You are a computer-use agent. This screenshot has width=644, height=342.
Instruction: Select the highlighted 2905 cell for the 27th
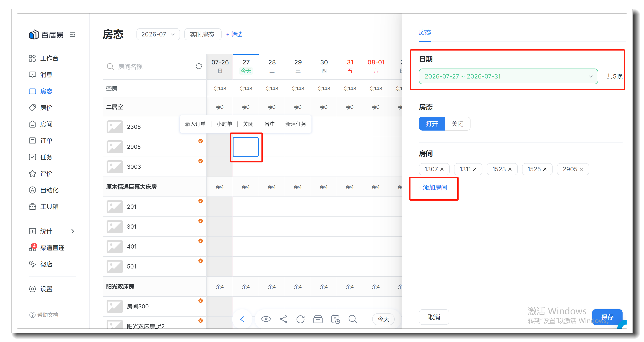coord(245,147)
